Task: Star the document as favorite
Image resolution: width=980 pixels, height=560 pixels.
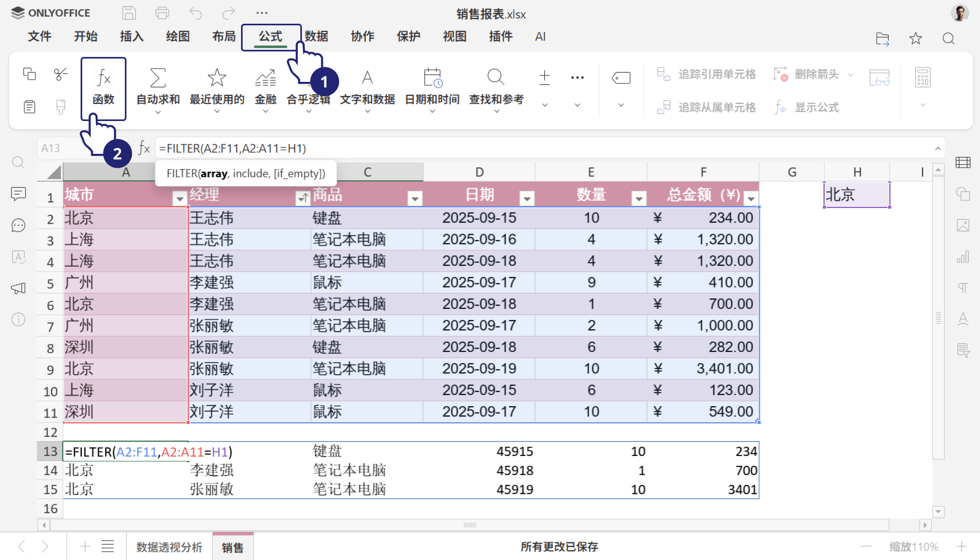Action: pos(915,38)
